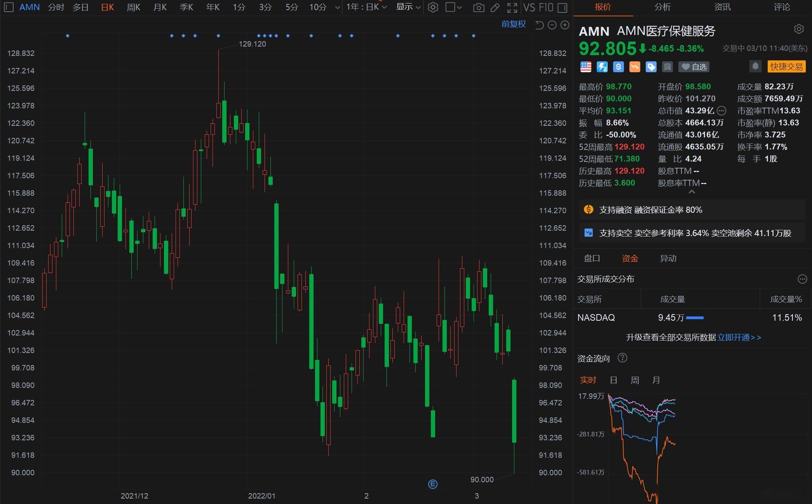The height and width of the screenshot is (504, 812).
Task: Open the F10 company info view
Action: coord(545,7)
